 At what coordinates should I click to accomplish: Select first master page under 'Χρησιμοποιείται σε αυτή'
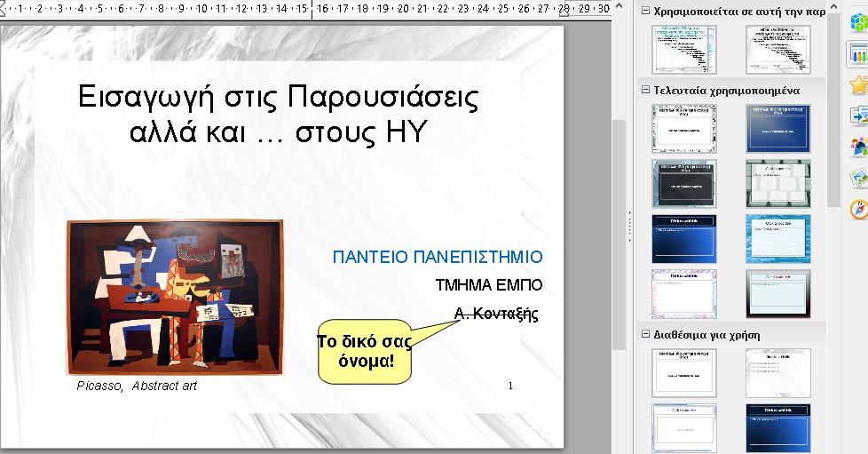coord(684,50)
